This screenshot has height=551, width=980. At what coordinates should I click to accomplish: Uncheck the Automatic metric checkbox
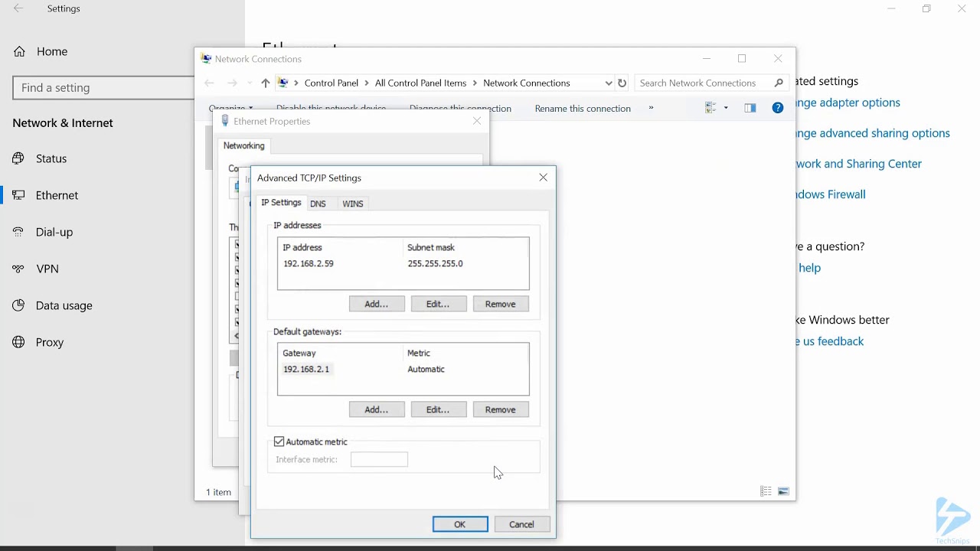point(279,442)
